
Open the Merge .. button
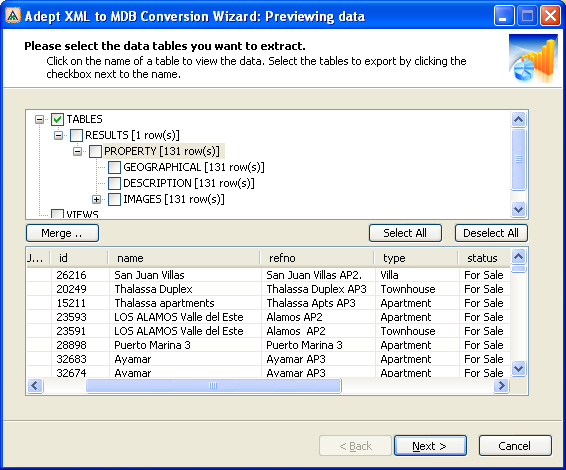tap(62, 233)
